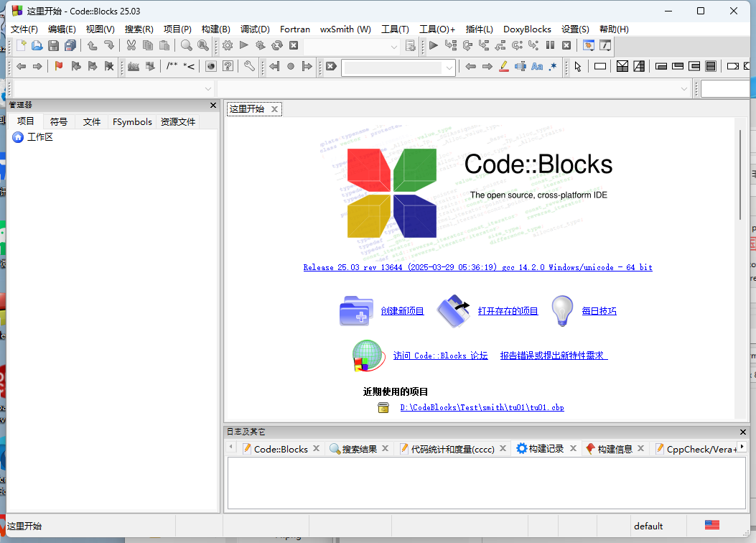
Task: Click the 创建新项目 link
Action: click(402, 311)
